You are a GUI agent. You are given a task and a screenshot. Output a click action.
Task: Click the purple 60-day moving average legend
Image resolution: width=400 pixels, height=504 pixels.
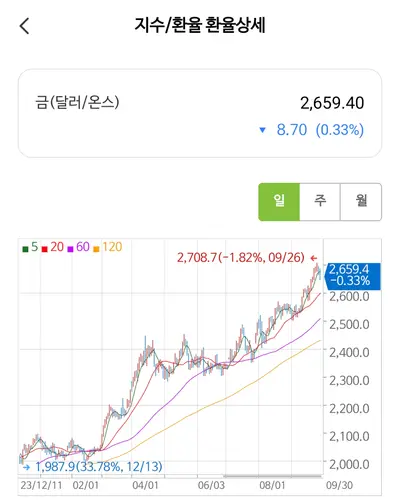79,247
